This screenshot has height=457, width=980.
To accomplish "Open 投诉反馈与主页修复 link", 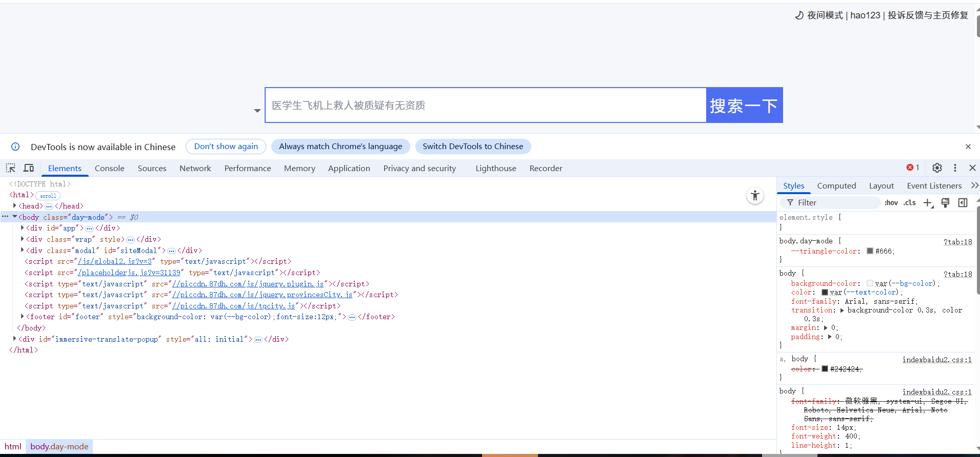I will coord(928,15).
